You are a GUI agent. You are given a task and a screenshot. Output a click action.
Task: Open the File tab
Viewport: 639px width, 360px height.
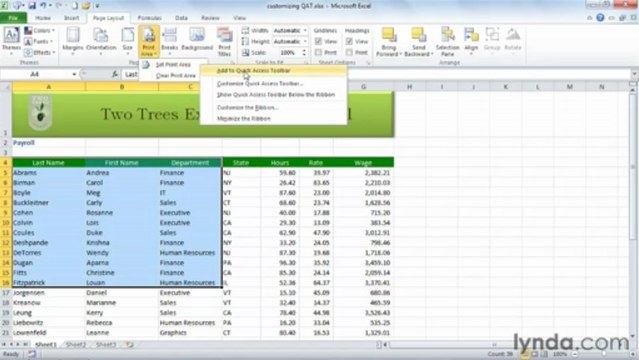pos(13,18)
